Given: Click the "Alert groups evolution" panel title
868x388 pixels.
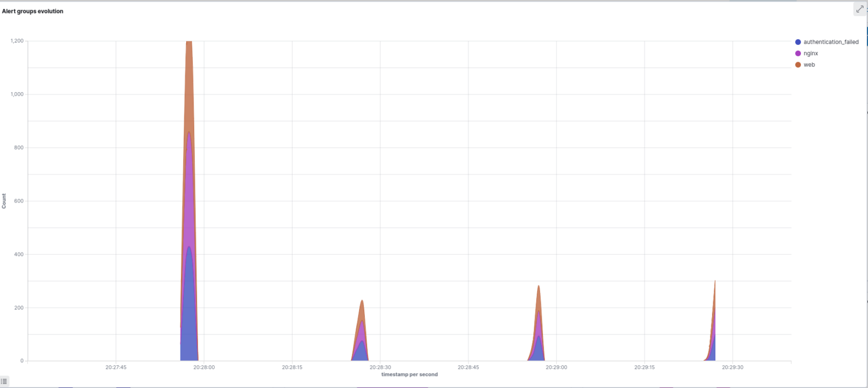Looking at the screenshot, I should [x=32, y=11].
